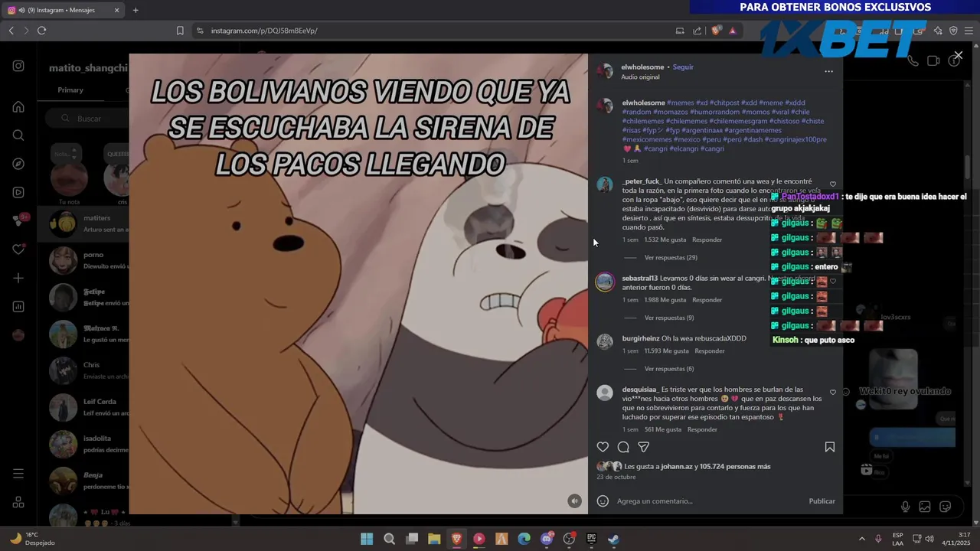980x551 pixels.
Task: Open list of 105.724 people who liked
Action: pos(735,467)
